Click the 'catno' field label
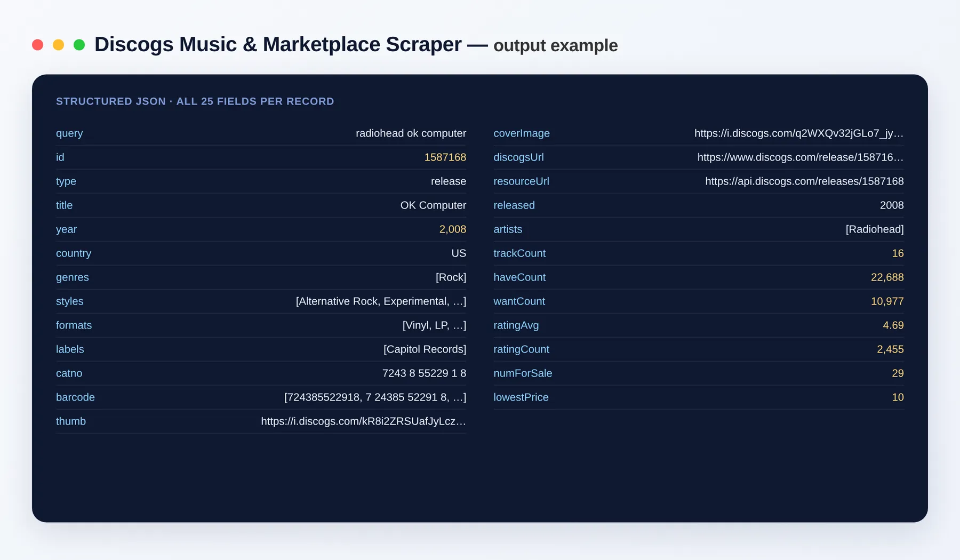960x560 pixels. (x=69, y=373)
